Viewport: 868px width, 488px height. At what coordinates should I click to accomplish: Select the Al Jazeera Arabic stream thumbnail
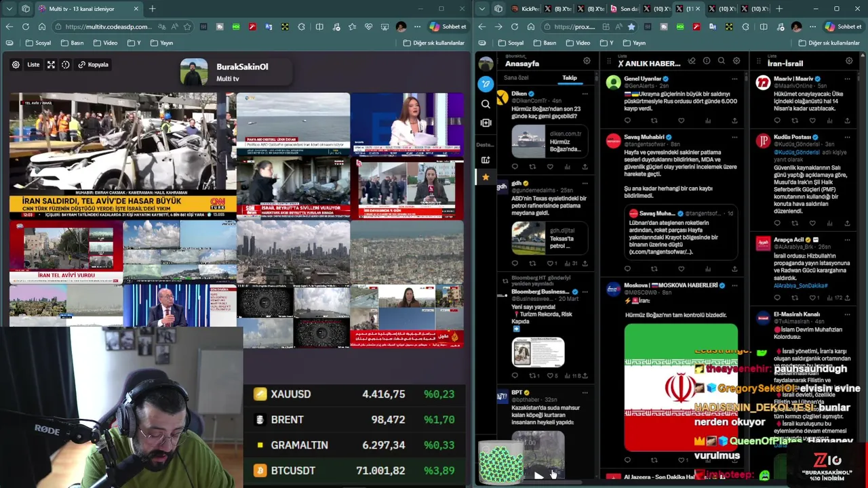click(407, 317)
